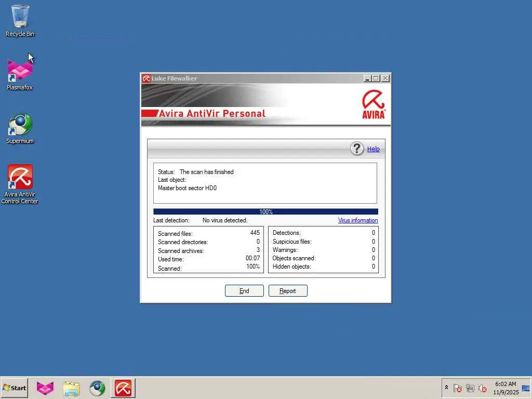Click the Scanned files value 445
The width and height of the screenshot is (532, 399).
pos(255,233)
